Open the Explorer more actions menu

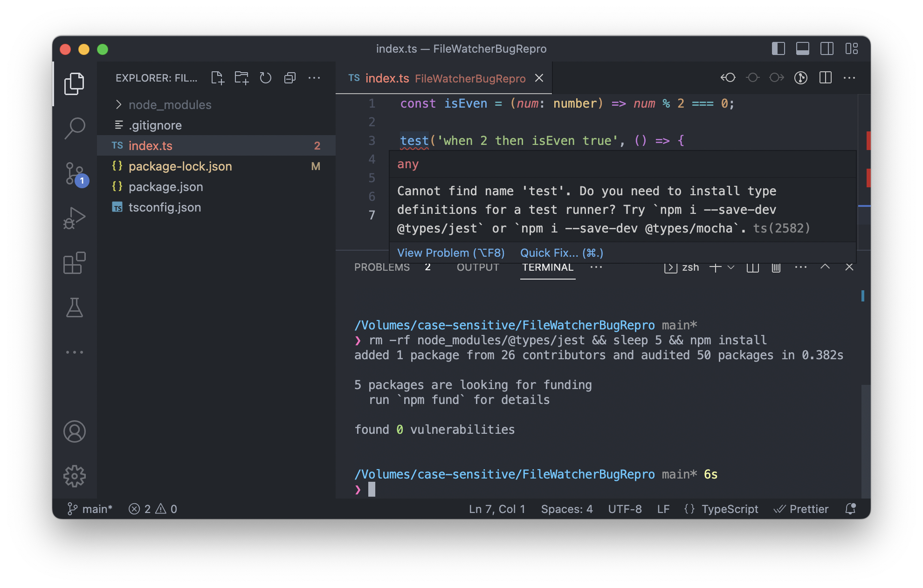pyautogui.click(x=314, y=78)
